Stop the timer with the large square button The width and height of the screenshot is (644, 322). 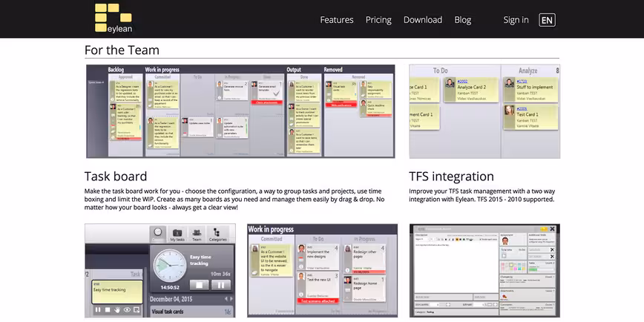click(x=199, y=285)
